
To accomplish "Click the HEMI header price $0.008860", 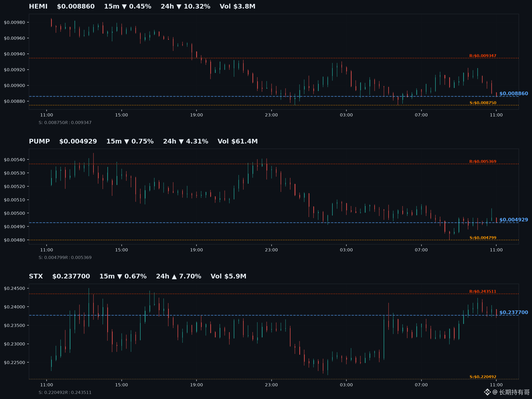I will click(x=76, y=6).
